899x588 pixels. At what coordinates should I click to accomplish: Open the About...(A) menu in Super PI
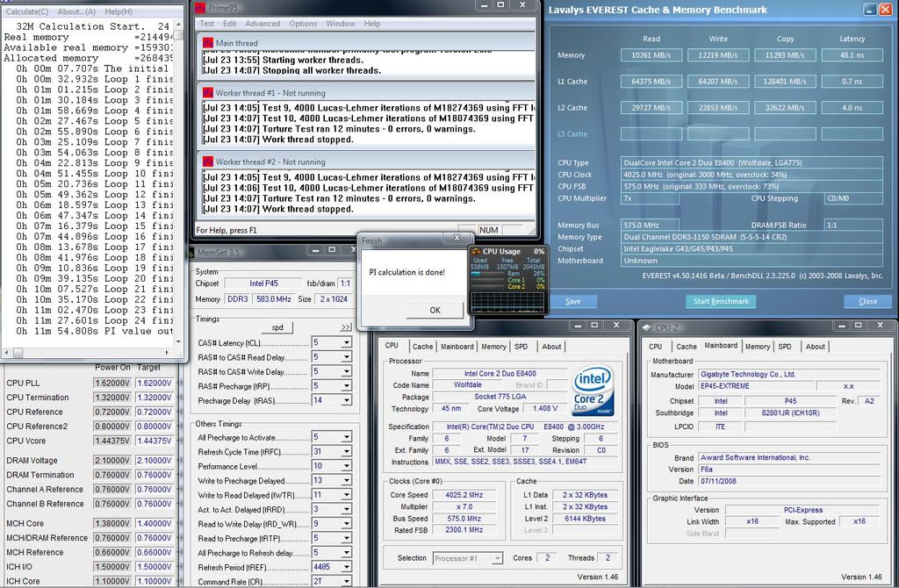pos(77,11)
